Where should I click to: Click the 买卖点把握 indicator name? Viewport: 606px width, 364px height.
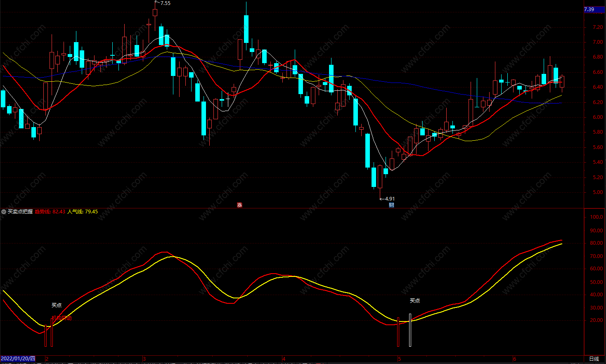tap(20, 212)
